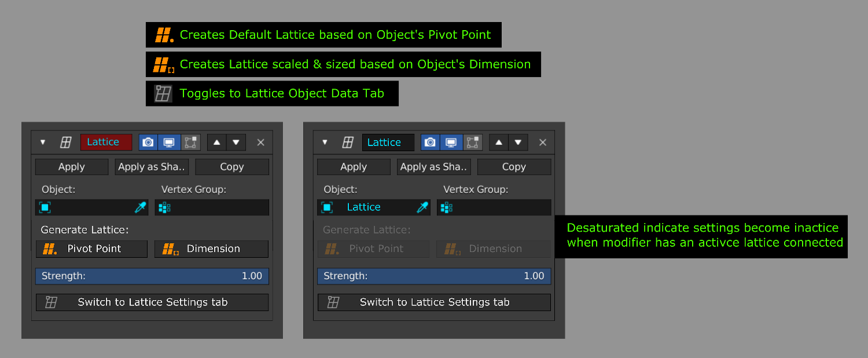Viewport: 868px width, 358px height.
Task: Edit the red Lattice name field, left panel
Action: coord(106,143)
